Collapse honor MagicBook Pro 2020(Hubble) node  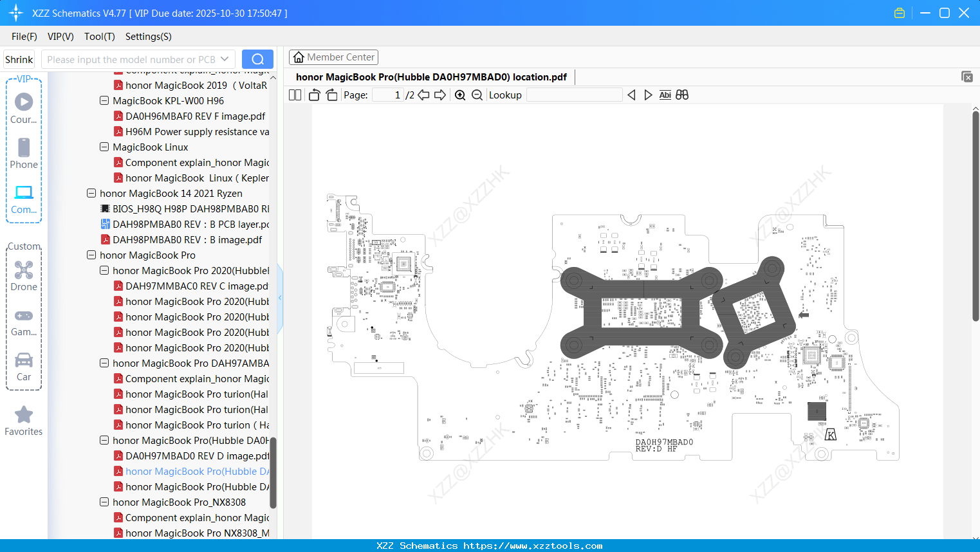click(104, 270)
